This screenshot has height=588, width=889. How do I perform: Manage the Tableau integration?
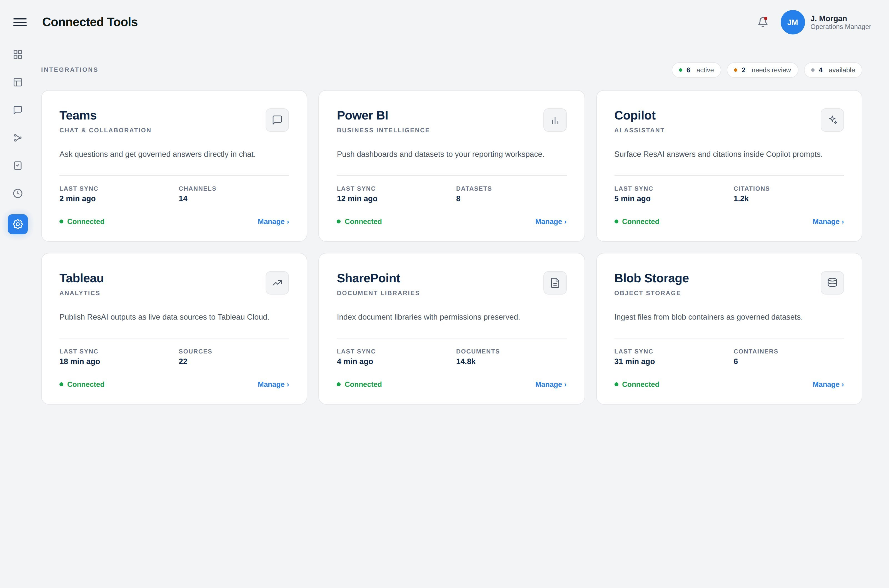pos(273,384)
